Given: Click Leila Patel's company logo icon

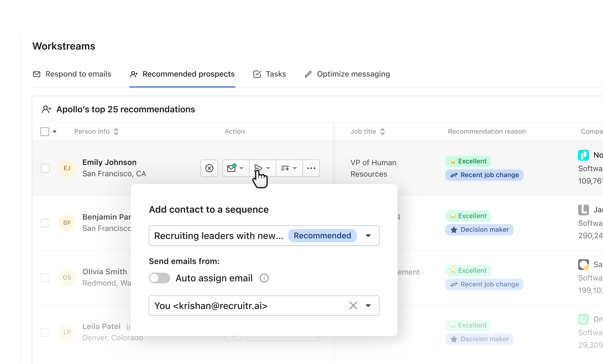Looking at the screenshot, I should click(x=583, y=319).
